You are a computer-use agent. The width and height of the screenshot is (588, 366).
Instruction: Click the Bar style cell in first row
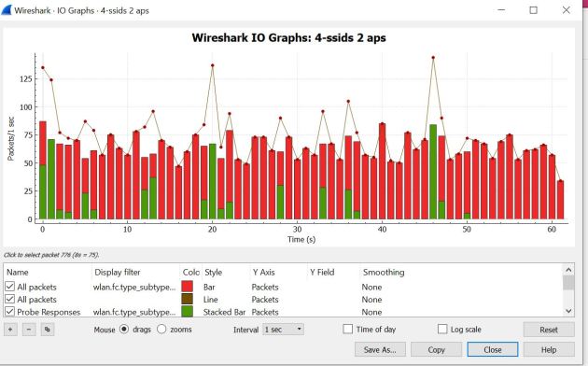click(x=209, y=288)
